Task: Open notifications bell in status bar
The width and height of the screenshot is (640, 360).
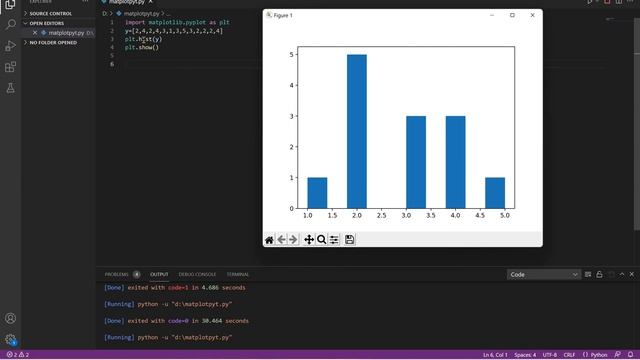Action: click(631, 355)
